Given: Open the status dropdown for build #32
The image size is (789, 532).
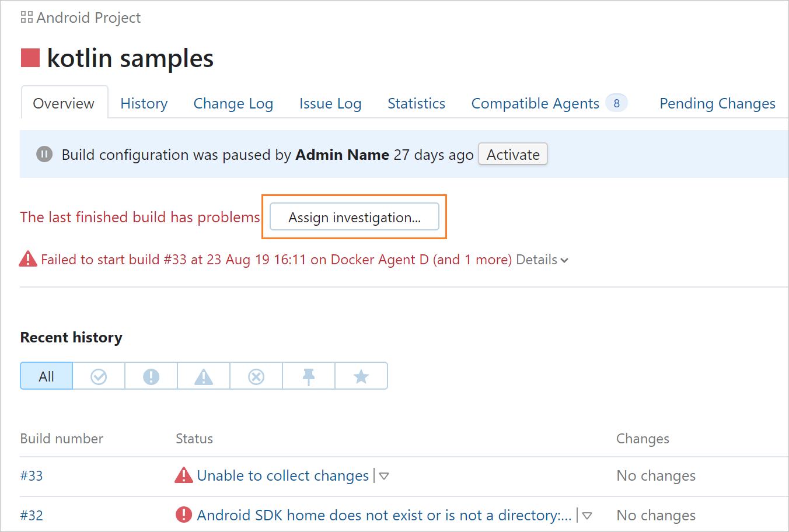Looking at the screenshot, I should point(586,516).
